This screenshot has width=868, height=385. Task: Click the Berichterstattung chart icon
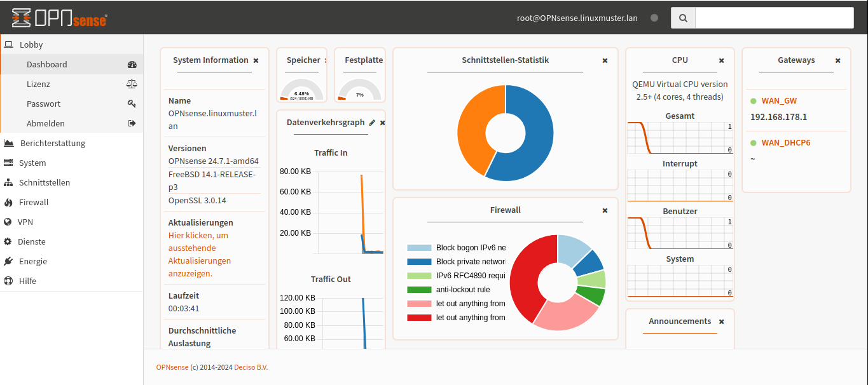(8, 143)
